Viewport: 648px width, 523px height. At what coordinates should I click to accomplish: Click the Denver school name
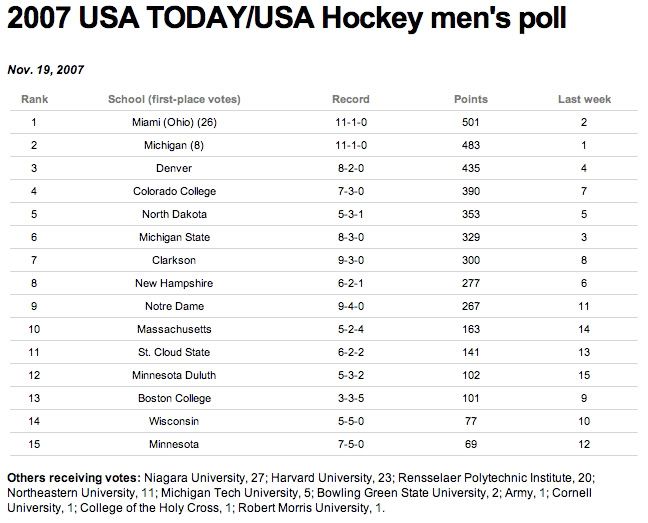(x=174, y=168)
